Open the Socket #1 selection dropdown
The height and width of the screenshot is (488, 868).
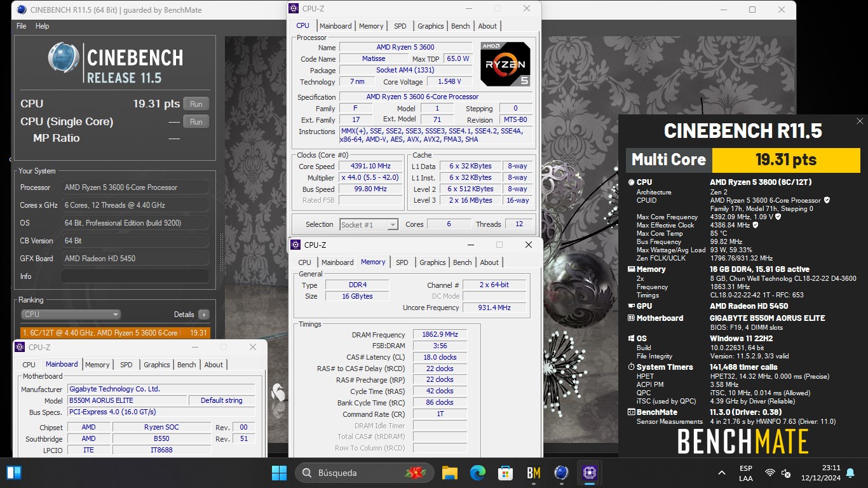(369, 224)
